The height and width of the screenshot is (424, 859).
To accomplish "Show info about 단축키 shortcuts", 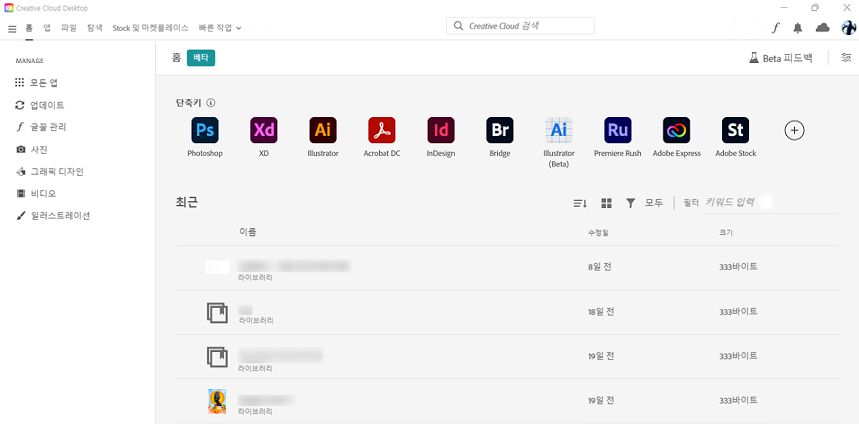I will pos(211,102).
